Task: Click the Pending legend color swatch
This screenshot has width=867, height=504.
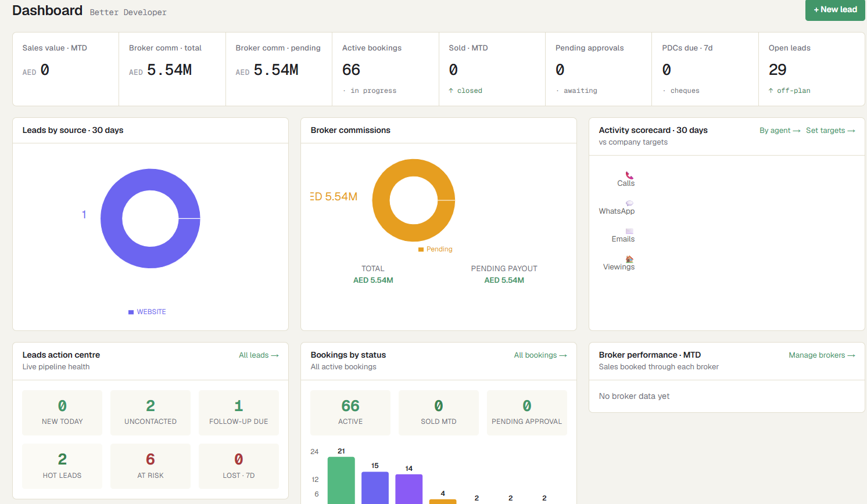Action: click(x=421, y=250)
